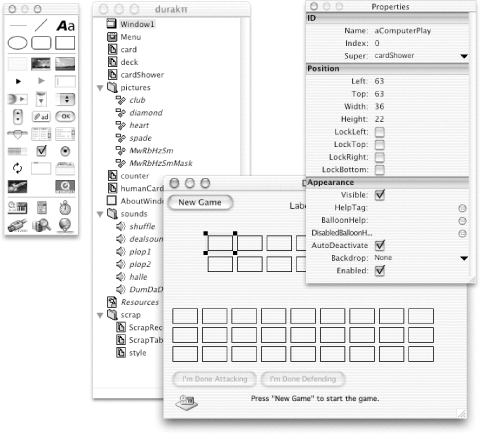Click the New Game button
481x435 pixels.
click(x=200, y=203)
